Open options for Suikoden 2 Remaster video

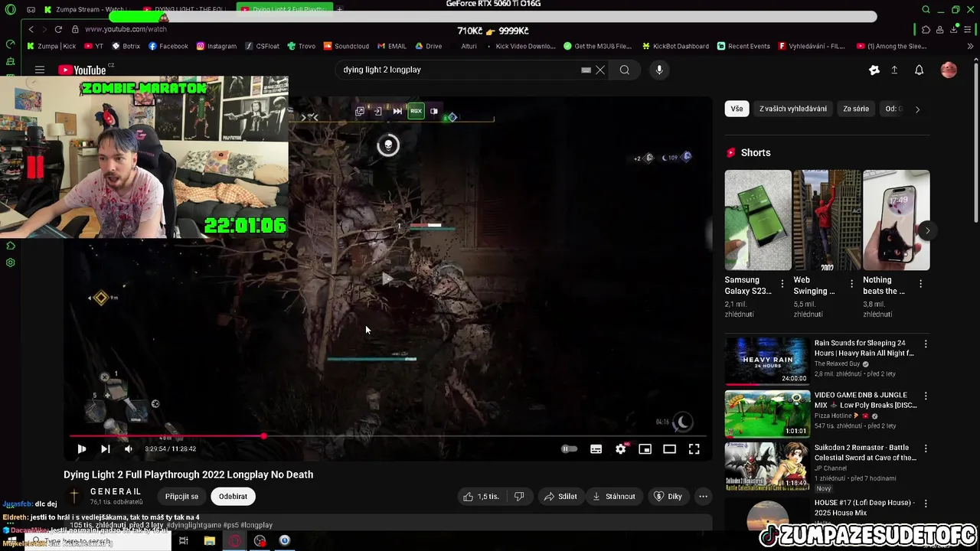point(926,448)
